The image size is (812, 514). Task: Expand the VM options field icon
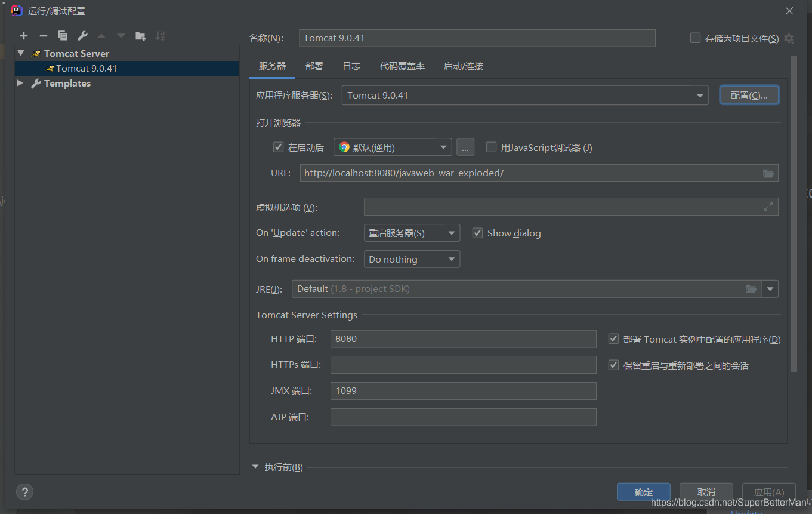(x=768, y=207)
